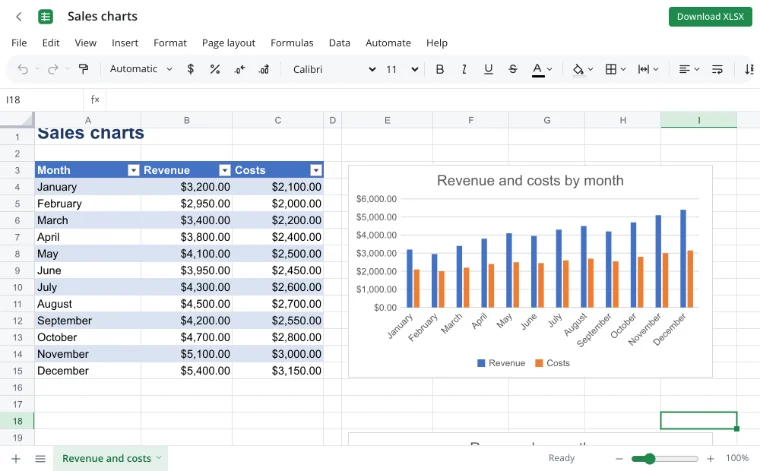Click horizontal text align icon

[x=684, y=69]
